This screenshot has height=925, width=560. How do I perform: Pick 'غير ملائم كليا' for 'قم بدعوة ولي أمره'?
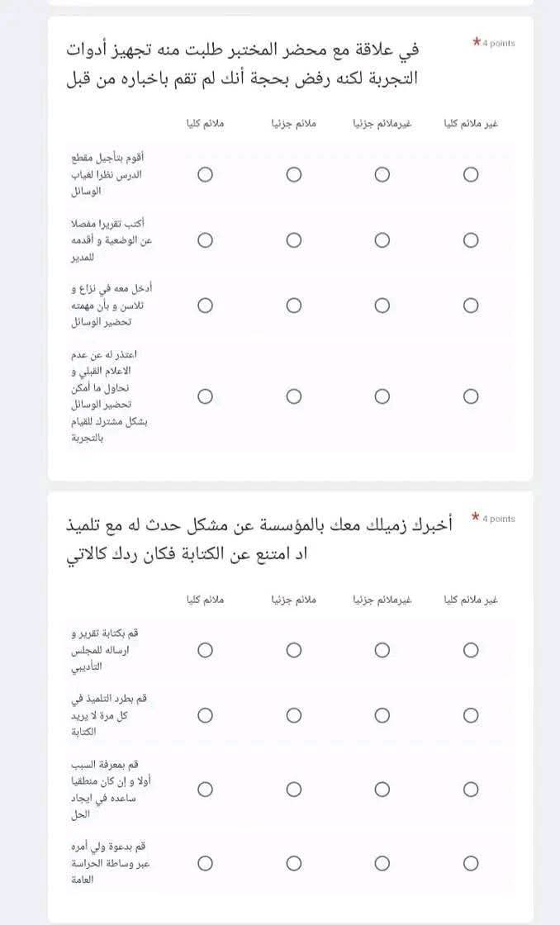point(471,863)
